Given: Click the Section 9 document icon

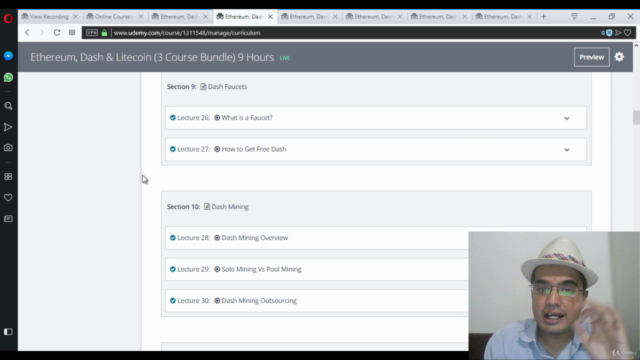Looking at the screenshot, I should pyautogui.click(x=203, y=87).
